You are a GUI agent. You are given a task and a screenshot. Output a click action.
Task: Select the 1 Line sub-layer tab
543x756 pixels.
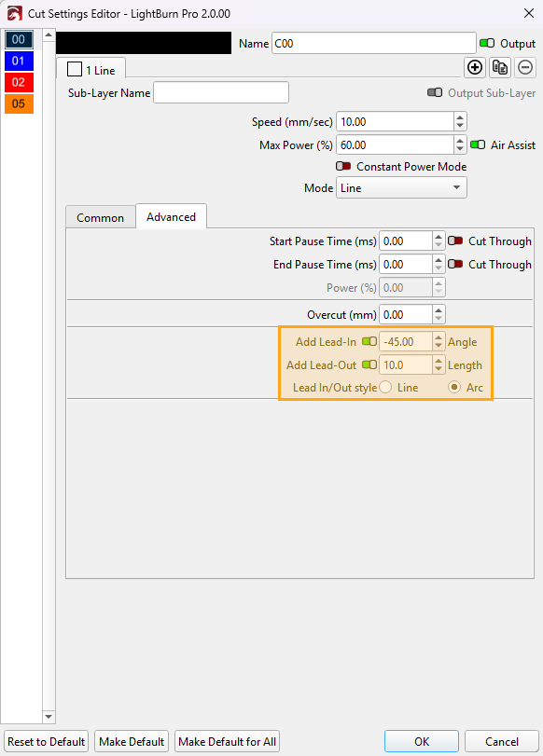coord(91,68)
